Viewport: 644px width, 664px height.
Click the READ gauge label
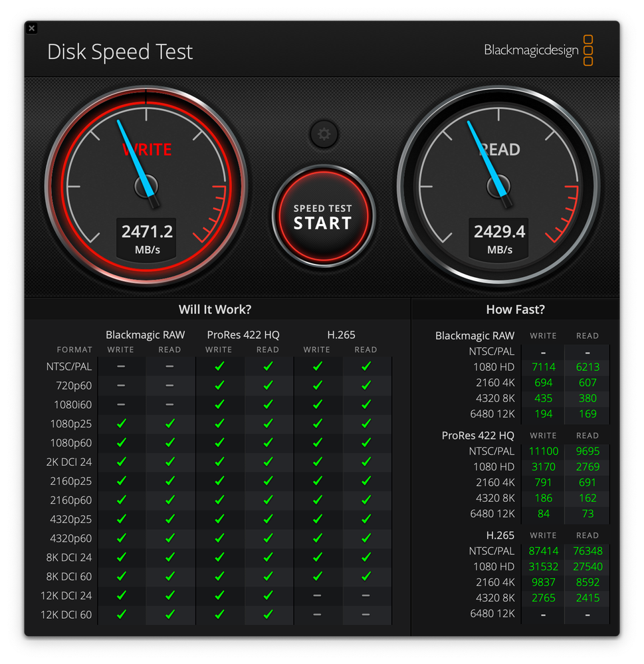tap(500, 150)
